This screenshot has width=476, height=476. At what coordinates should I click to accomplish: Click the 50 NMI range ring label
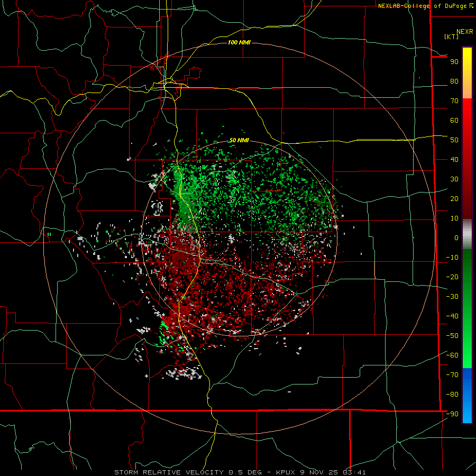(239, 140)
